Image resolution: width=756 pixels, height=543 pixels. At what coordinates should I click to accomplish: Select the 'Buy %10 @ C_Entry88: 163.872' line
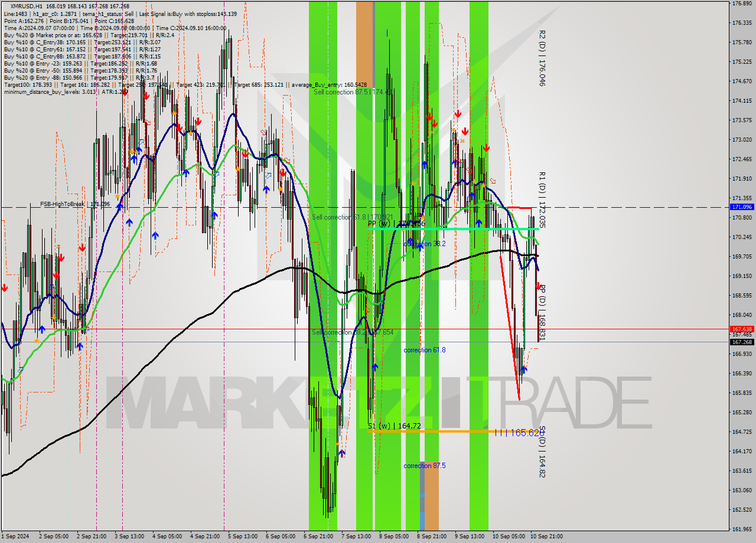click(82, 56)
